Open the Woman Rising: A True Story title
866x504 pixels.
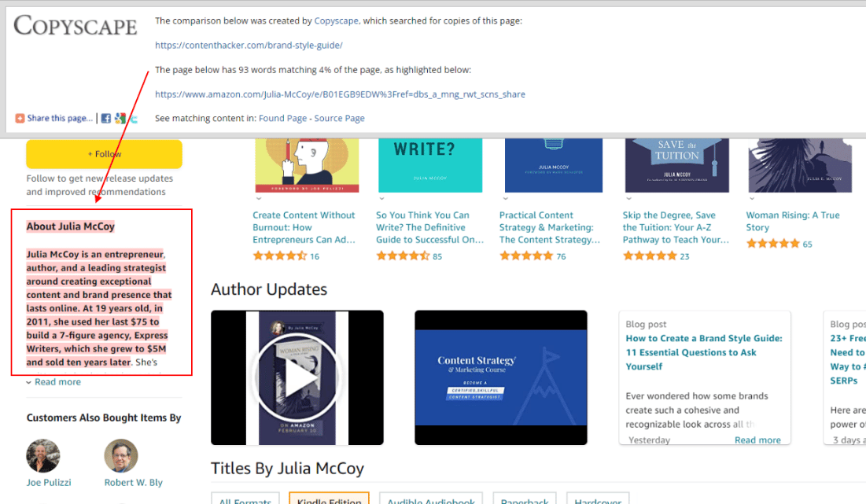click(793, 222)
